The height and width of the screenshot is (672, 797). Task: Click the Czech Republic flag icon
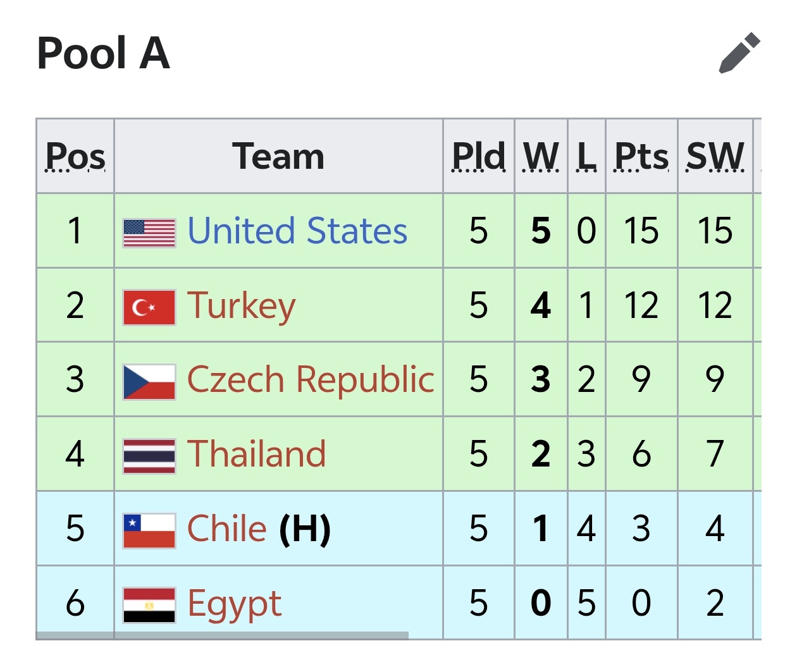pos(149,382)
